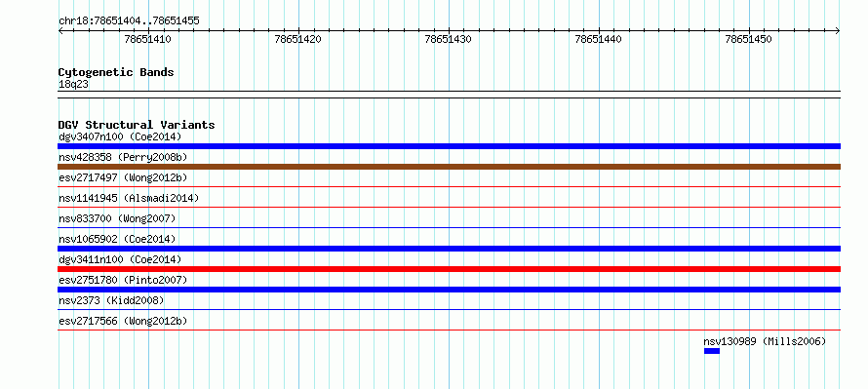This screenshot has width=868, height=389.
Task: Click ruler position 78651450
Action: click(748, 39)
